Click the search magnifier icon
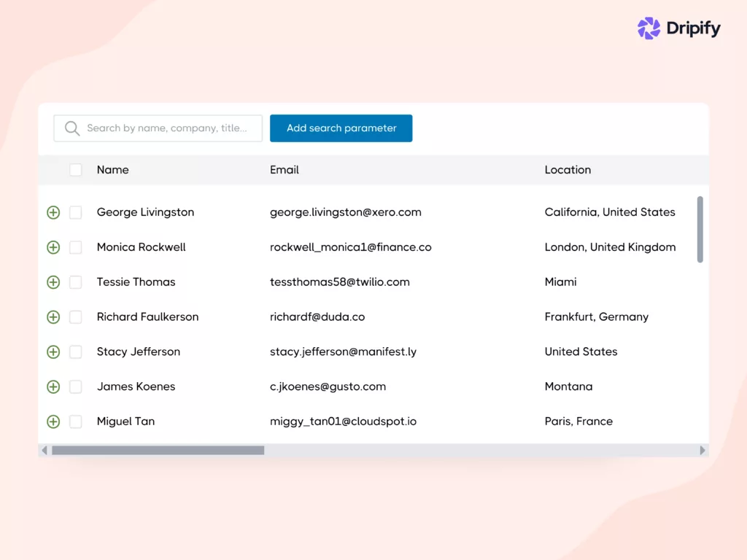 point(71,128)
